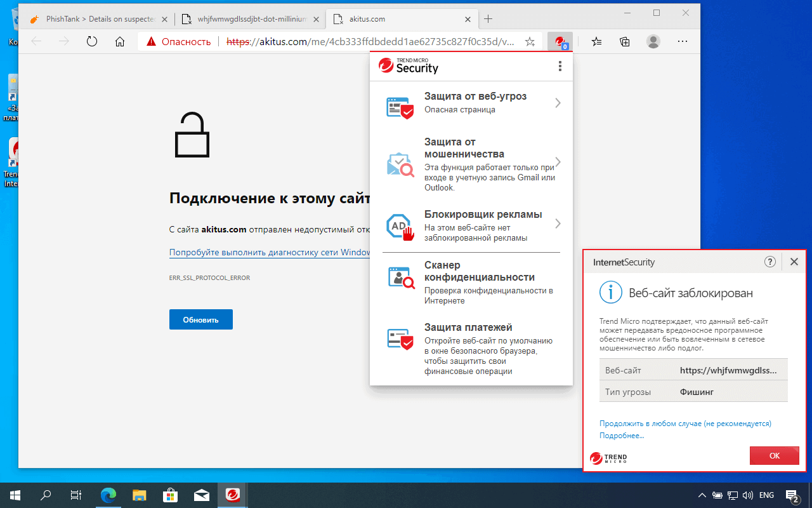Image resolution: width=812 pixels, height=508 pixels.
Task: Click the info icon in blocked dialog
Action: [x=610, y=292]
